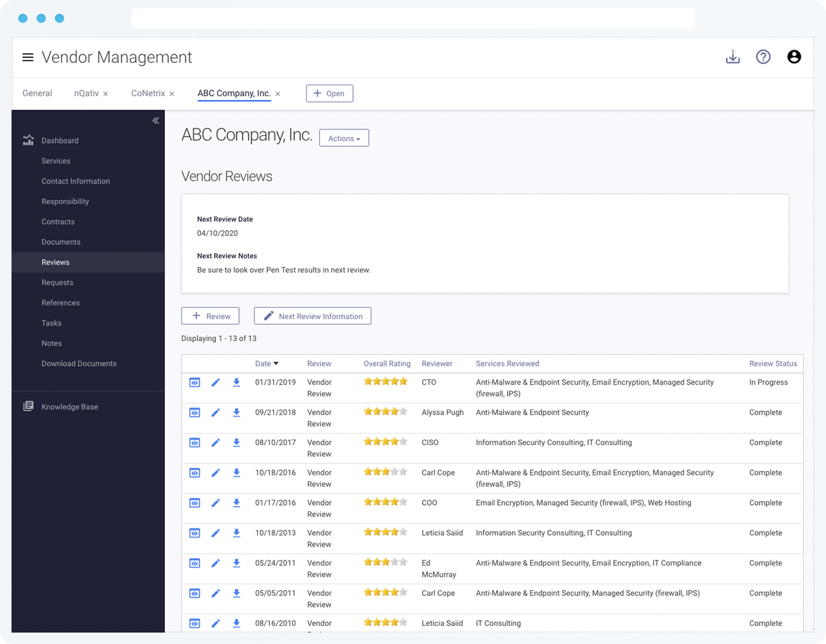Screen dimensions: 826x644
Task: Open the hamburger navigation menu
Action: [x=28, y=57]
